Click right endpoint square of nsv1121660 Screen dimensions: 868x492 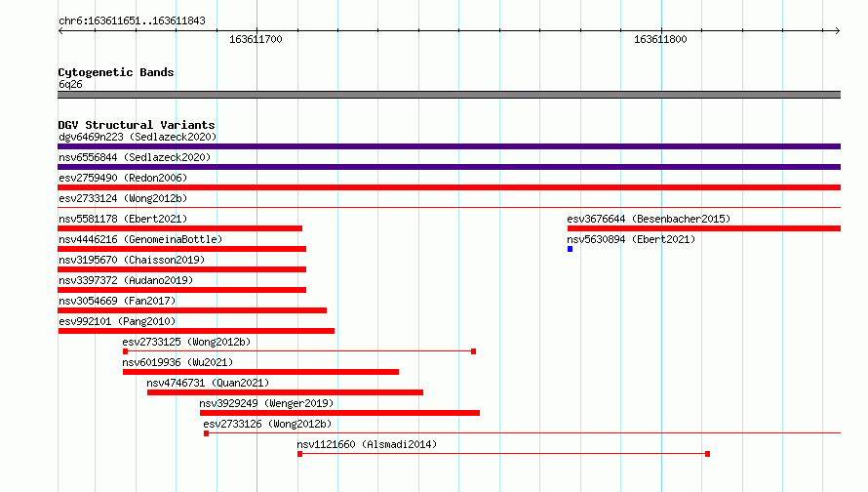707,454
